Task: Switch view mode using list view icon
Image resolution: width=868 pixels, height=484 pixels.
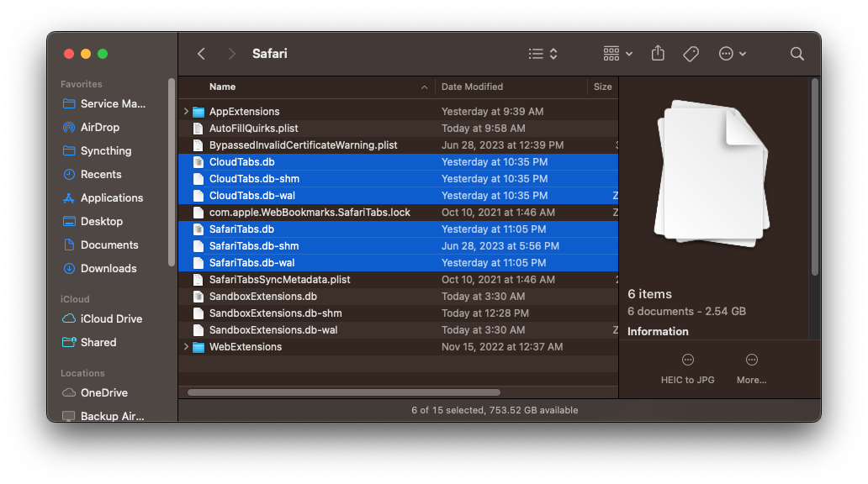Action: pos(542,54)
